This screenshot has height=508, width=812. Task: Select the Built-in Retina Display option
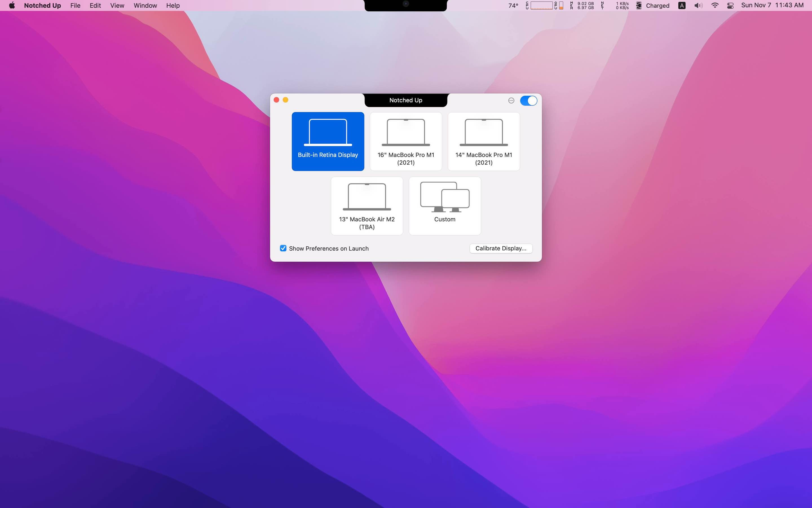tap(328, 141)
